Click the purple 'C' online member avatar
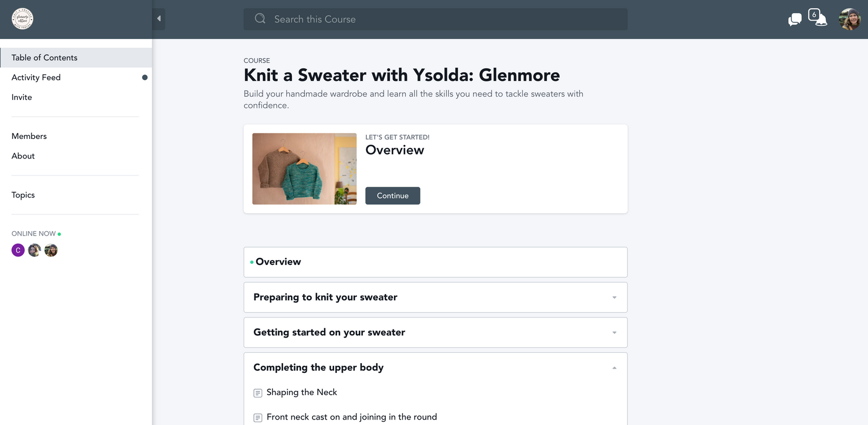Viewport: 868px width, 425px height. (x=18, y=250)
